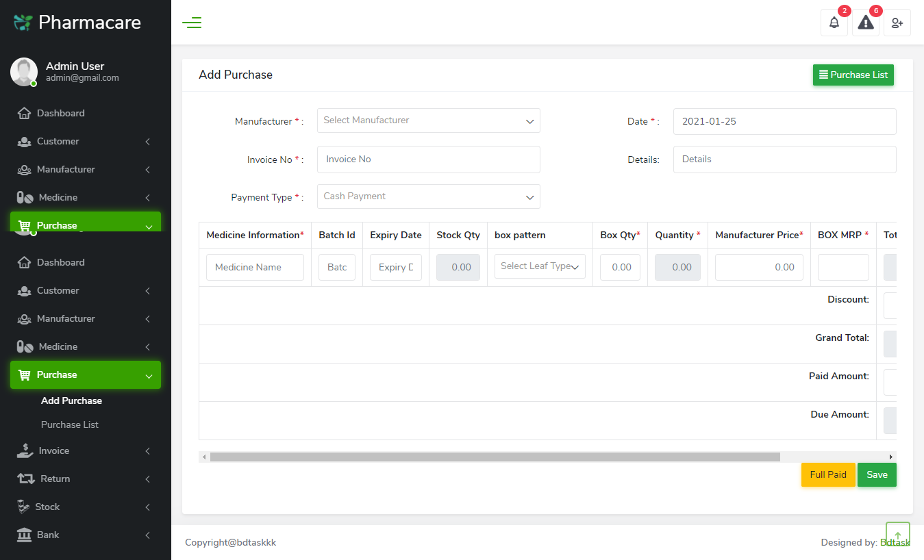Click the Stock icon in sidebar

coord(24,507)
